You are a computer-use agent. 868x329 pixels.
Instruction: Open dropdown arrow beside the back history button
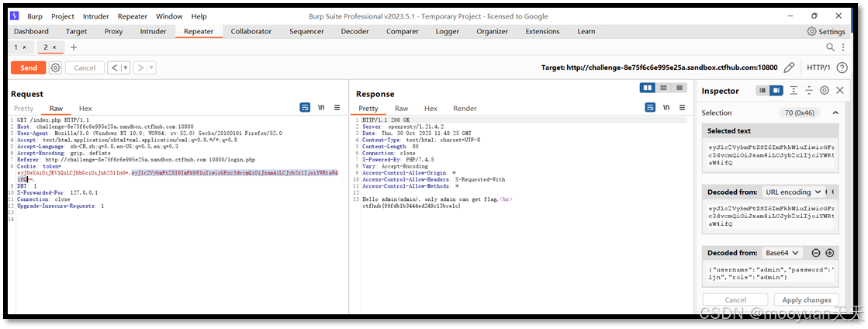coord(126,68)
